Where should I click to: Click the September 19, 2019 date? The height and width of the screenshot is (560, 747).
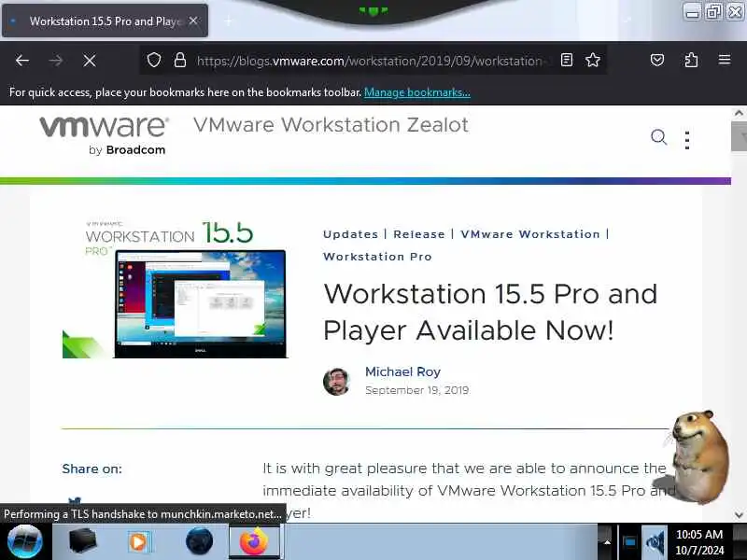tap(416, 390)
